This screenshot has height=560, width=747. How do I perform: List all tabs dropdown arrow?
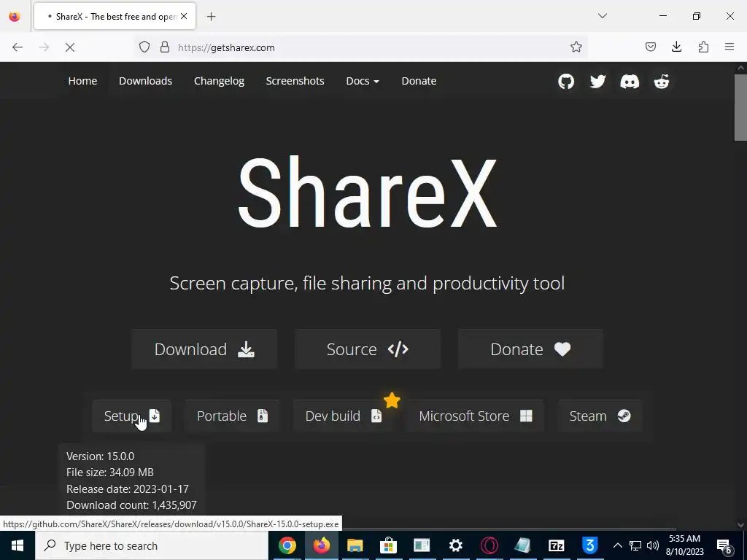602,16
